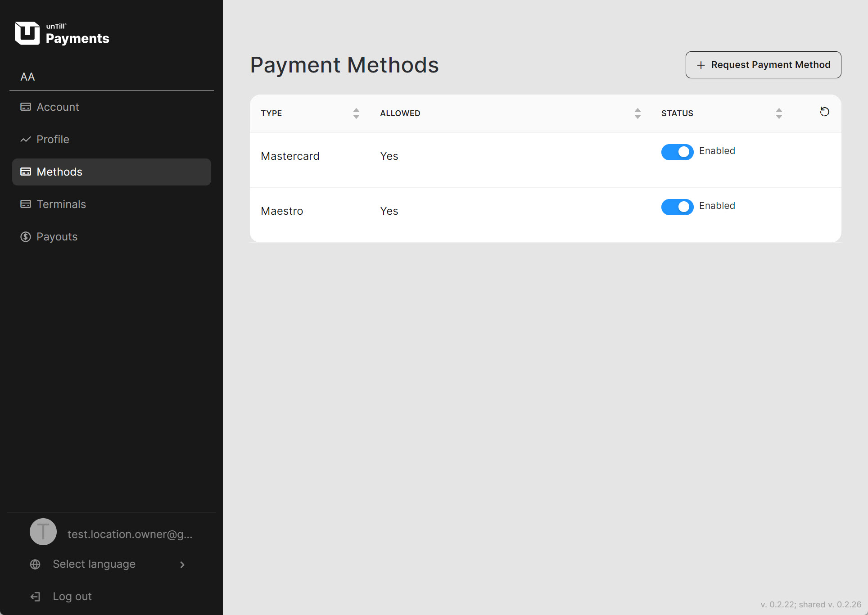Click the globe language icon
This screenshot has height=615, width=868.
pos(35,565)
